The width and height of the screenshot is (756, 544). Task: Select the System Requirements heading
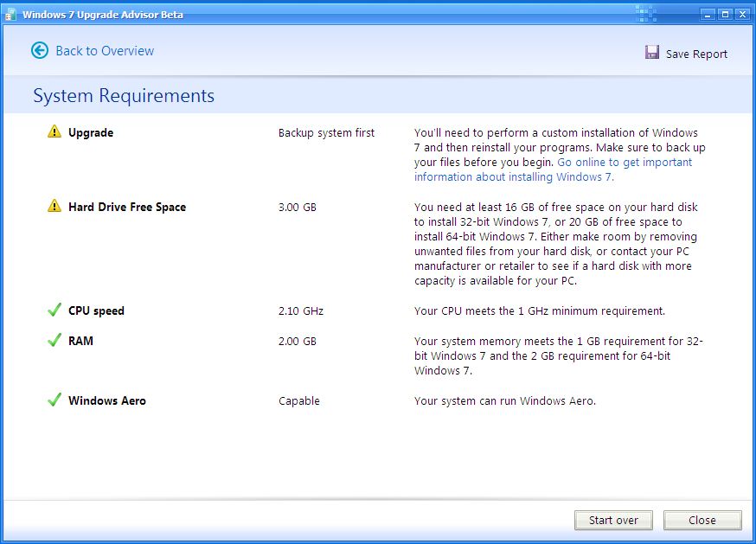pyautogui.click(x=124, y=95)
